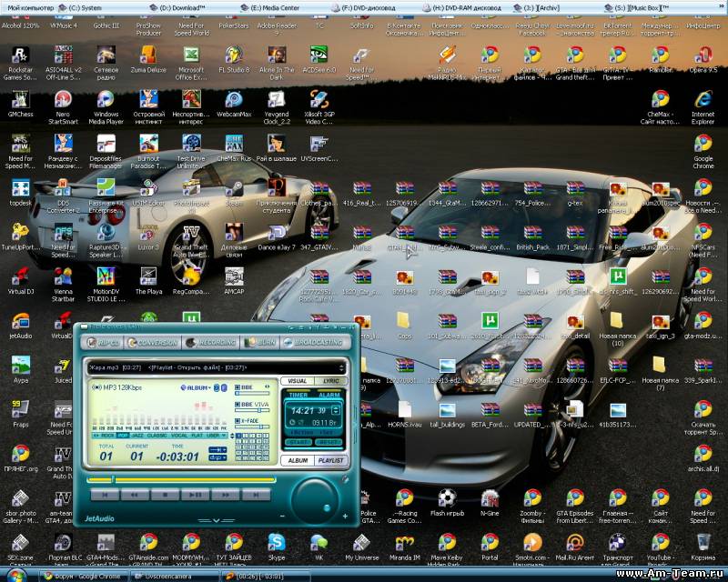Open the PLAYLIST panel button

[x=330, y=460]
